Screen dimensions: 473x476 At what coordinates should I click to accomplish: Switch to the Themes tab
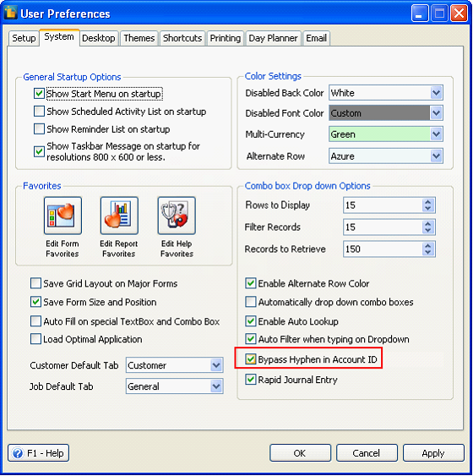(139, 38)
